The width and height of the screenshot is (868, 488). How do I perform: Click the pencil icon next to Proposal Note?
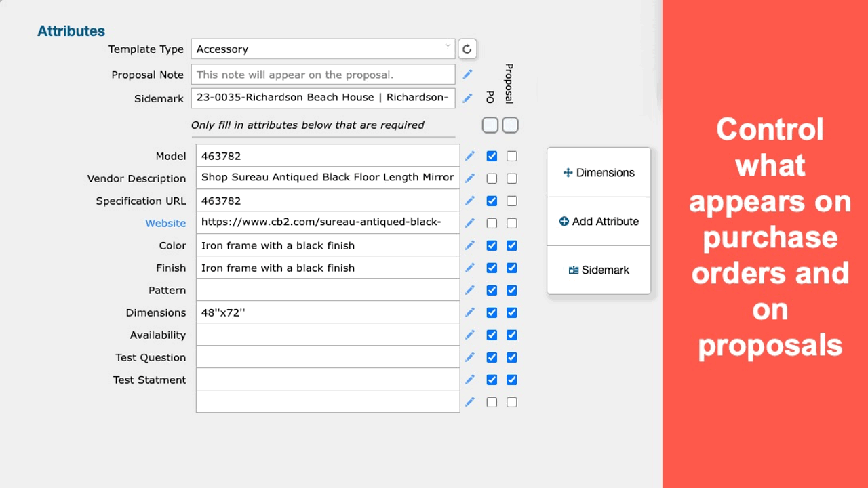[x=467, y=75]
